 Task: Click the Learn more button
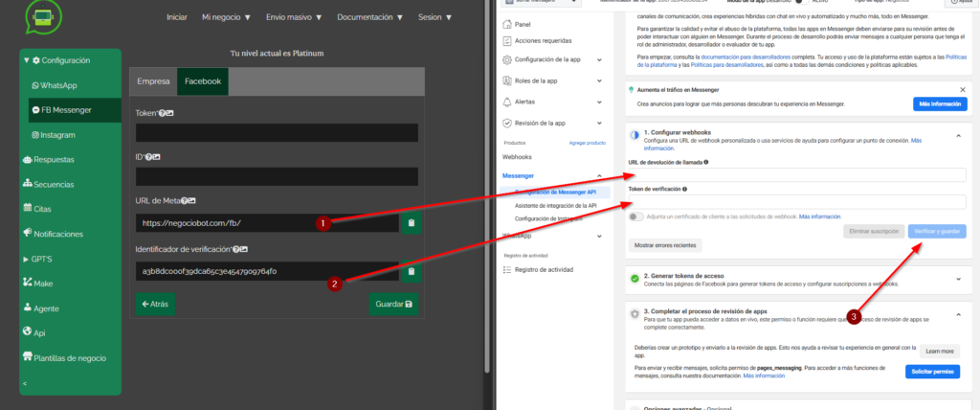tap(940, 352)
